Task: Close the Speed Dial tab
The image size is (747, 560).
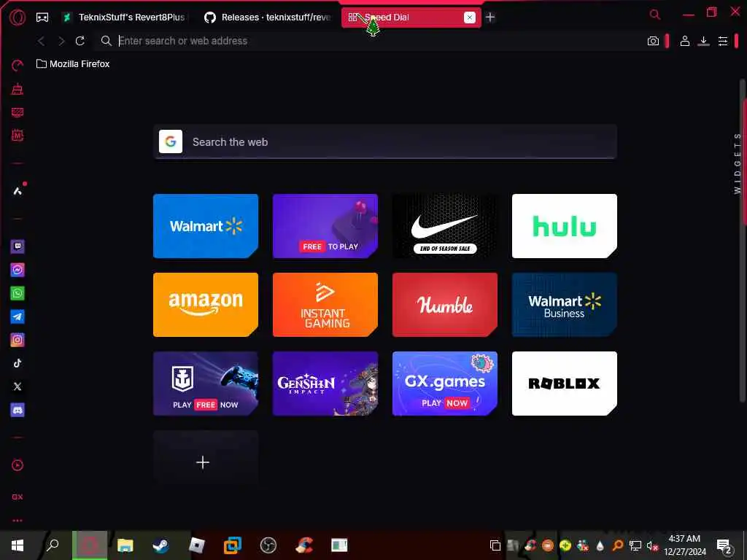Action: (x=469, y=17)
